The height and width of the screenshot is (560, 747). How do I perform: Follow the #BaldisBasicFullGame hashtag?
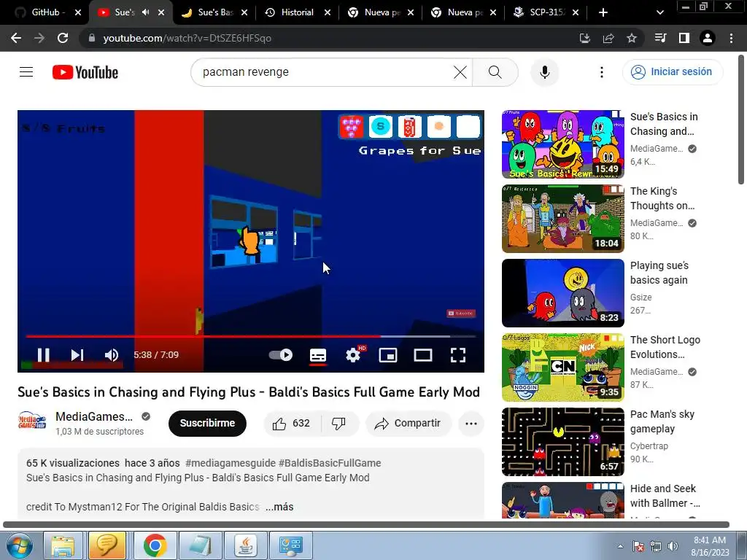[x=330, y=463]
